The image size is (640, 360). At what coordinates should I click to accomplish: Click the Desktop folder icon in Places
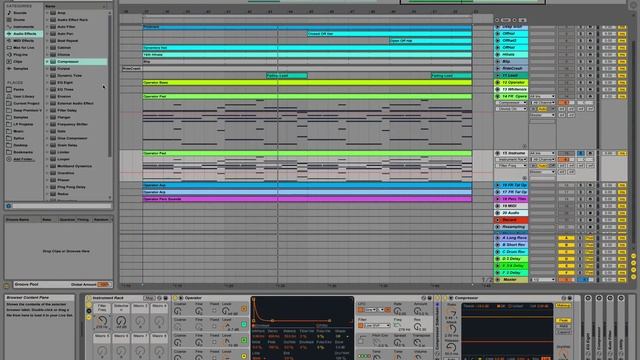[x=9, y=145]
